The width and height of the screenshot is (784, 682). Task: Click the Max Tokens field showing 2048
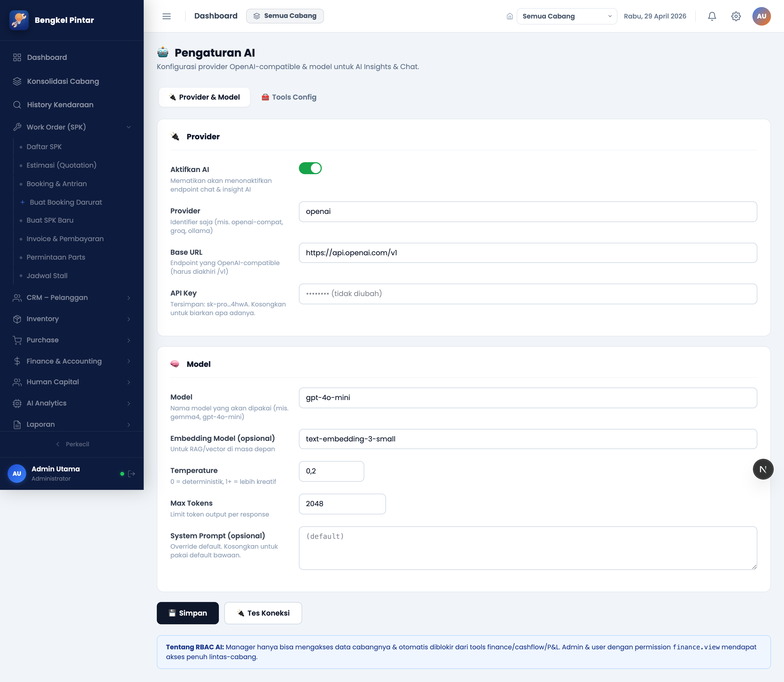point(342,504)
